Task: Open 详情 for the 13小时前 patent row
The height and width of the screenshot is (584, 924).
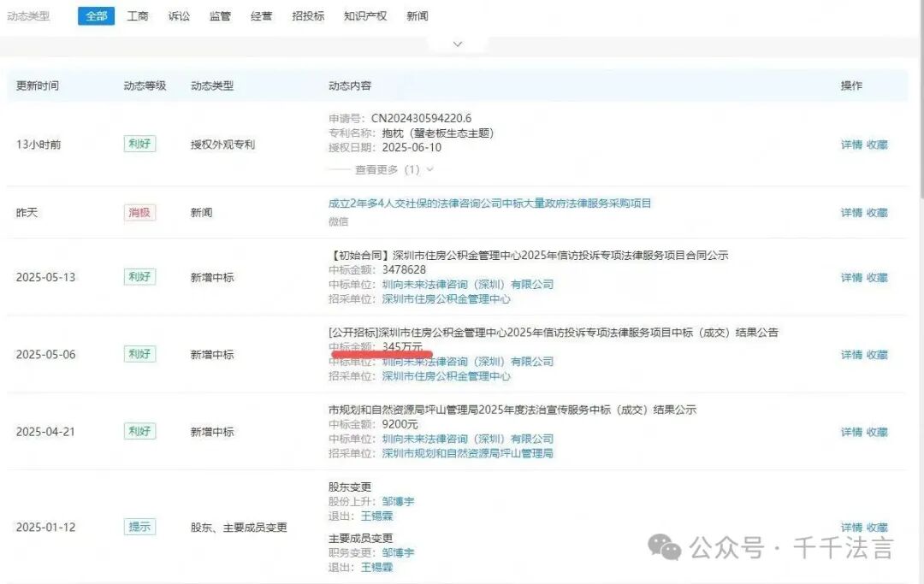Action: pyautogui.click(x=851, y=145)
